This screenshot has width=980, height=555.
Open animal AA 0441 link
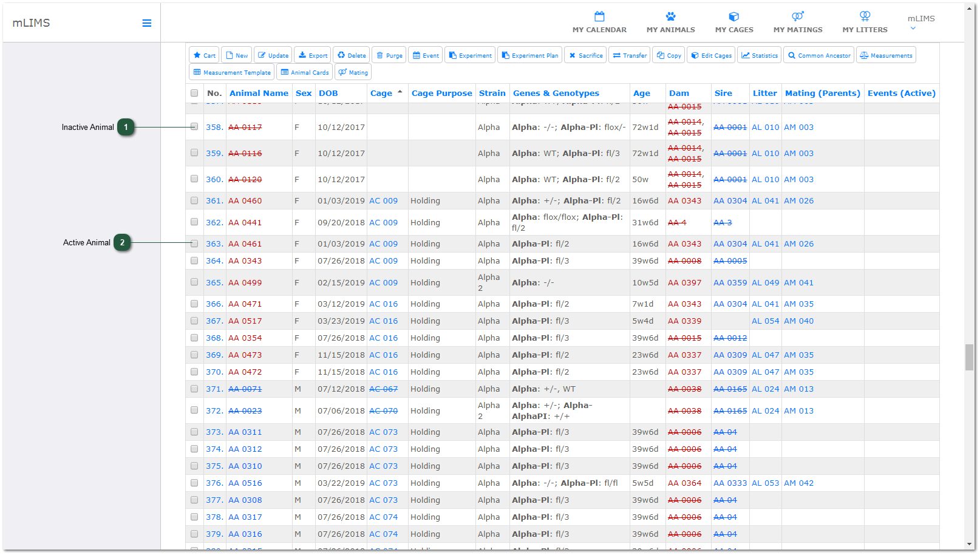245,222
